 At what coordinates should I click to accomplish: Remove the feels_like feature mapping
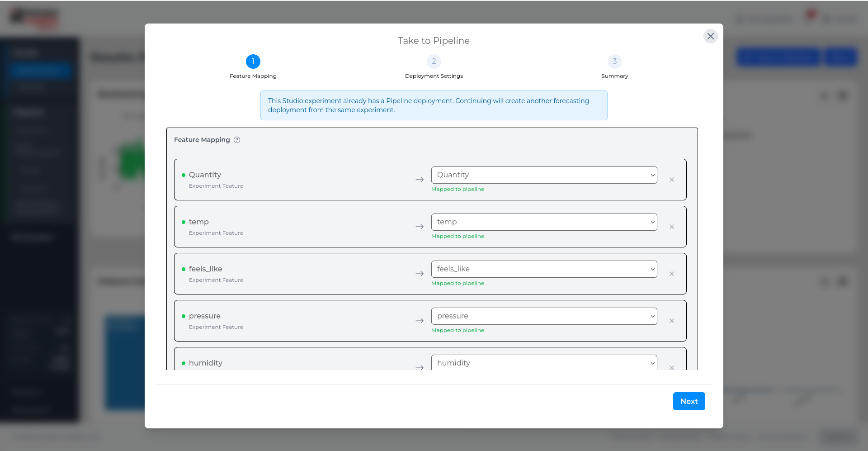tap(672, 274)
